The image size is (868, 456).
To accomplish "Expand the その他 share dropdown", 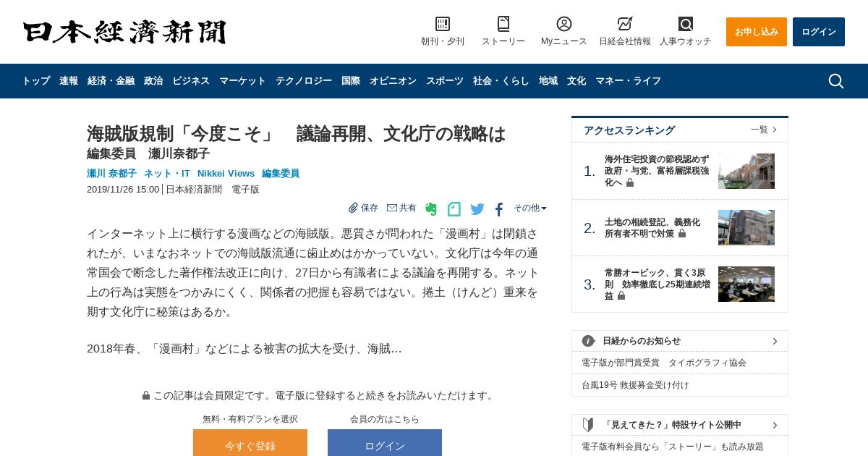I will pos(530,208).
